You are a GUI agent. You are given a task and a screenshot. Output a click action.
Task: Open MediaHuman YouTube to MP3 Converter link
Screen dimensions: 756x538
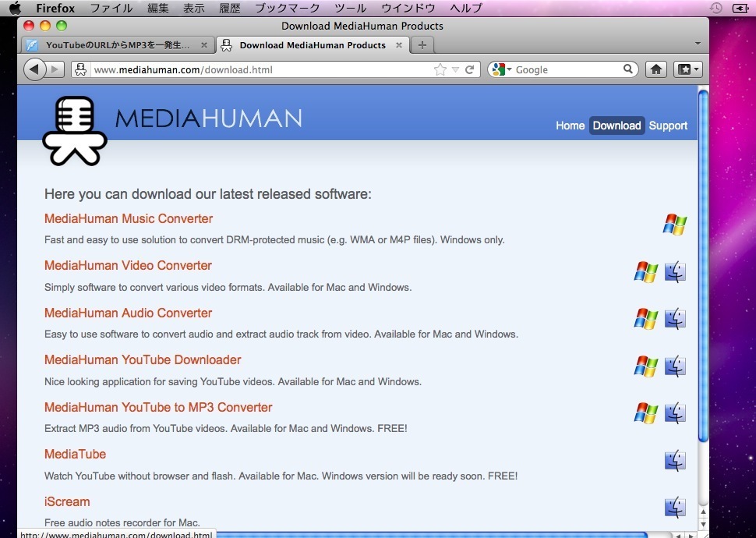[x=158, y=407]
